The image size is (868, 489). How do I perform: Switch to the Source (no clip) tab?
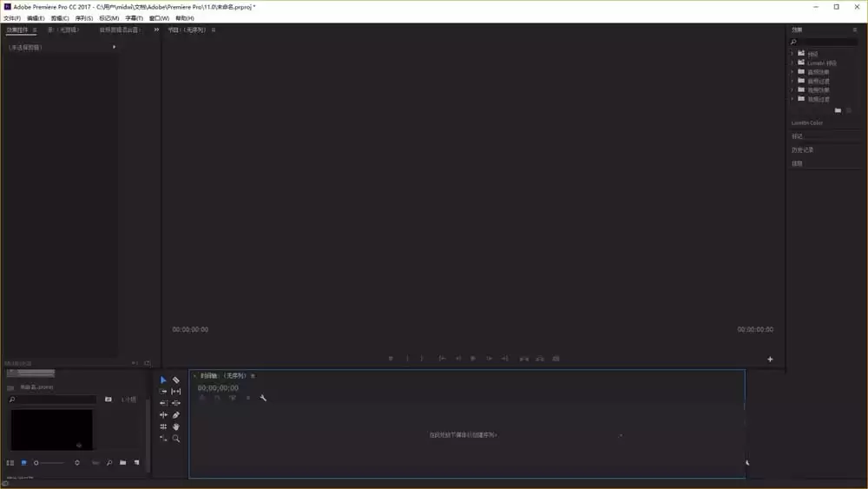pos(63,30)
